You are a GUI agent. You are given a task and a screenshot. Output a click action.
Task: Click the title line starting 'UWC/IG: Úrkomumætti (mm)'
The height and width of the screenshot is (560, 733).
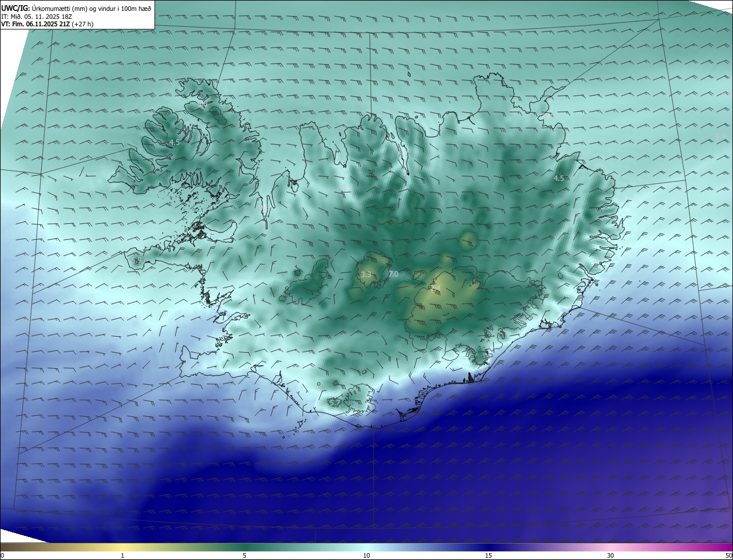(x=77, y=8)
